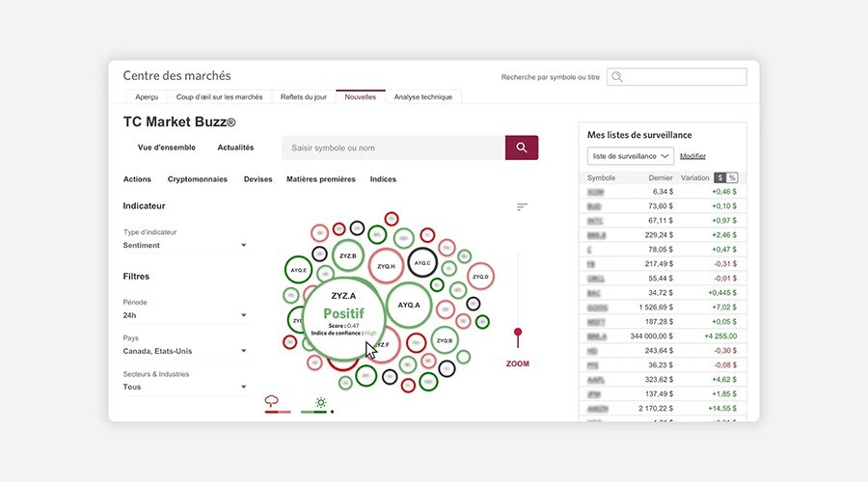
Task: Click the +14,55 $ variation cell
Action: click(x=722, y=409)
